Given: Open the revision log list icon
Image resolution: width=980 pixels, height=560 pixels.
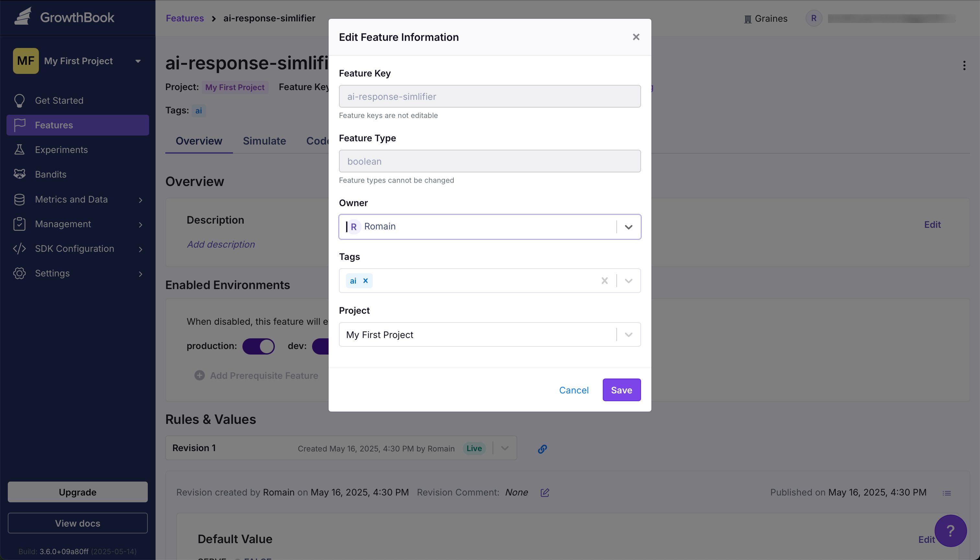Looking at the screenshot, I should 947,493.
